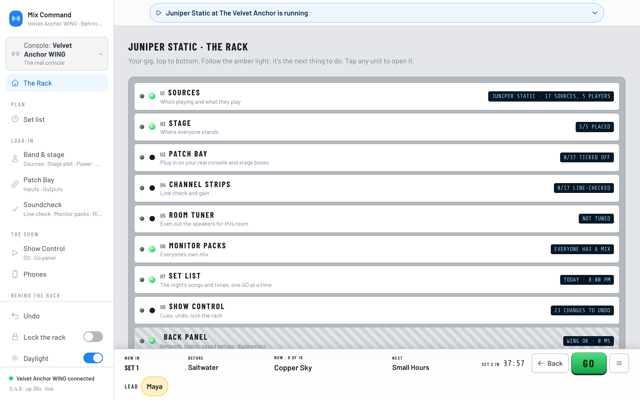Click the person icon next to Band & stage
Screen dimensions: 640x400
tap(15, 159)
